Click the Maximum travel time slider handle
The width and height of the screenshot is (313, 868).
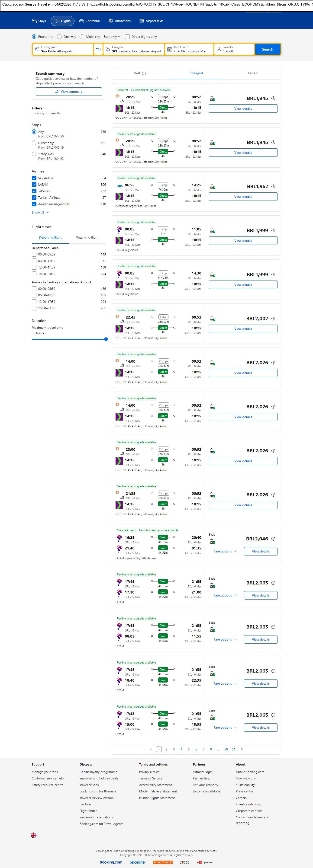click(106, 339)
